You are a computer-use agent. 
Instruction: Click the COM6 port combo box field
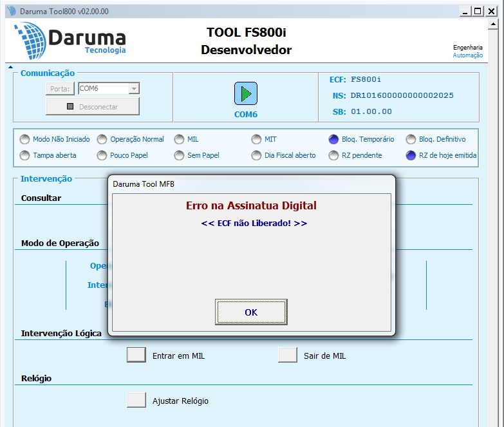(x=109, y=88)
